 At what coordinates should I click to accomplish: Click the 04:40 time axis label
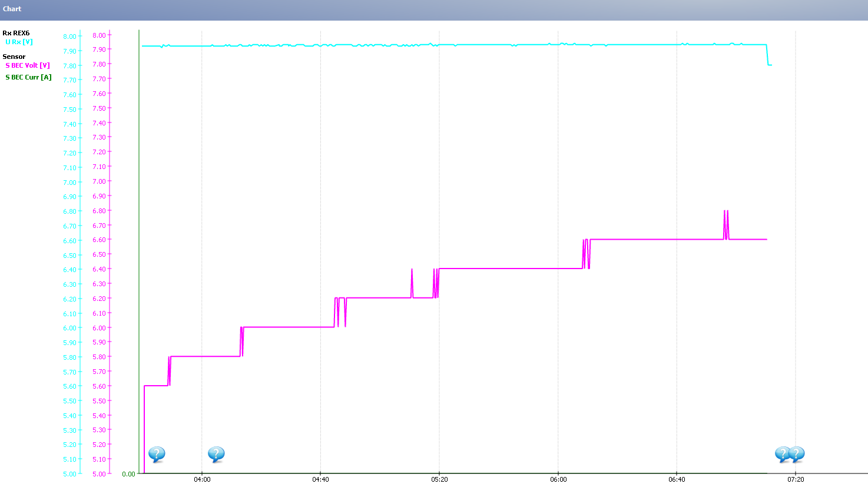click(320, 479)
